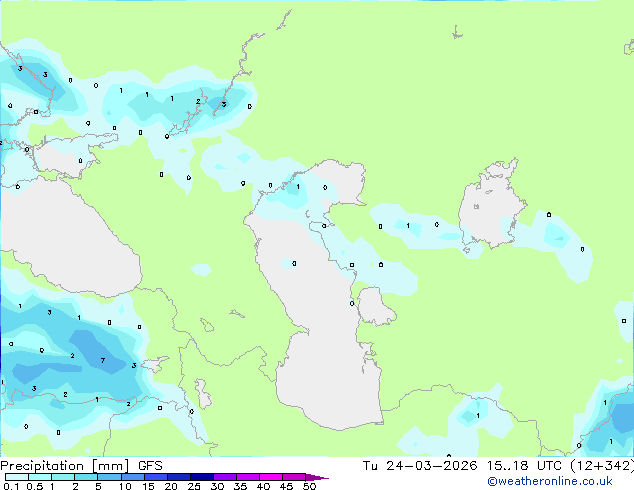The image size is (634, 490).
Task: Click the 'Precipitation [mm] GFS' title text
Action: point(81,466)
